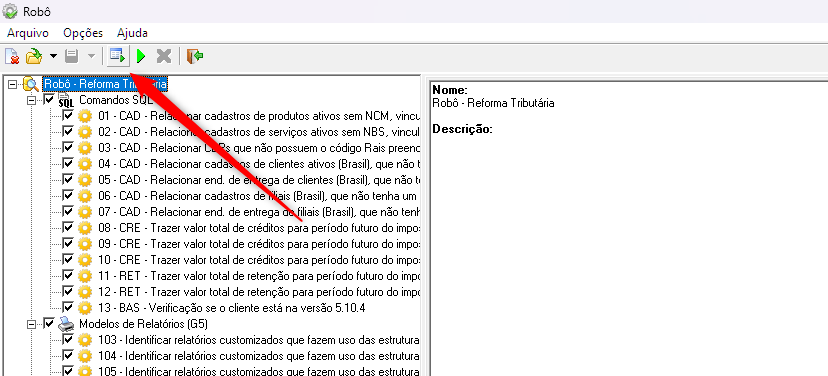Click the magnifier icon of Robô - Reforma Tributária
Screen dimensions: 828x376
(31, 84)
